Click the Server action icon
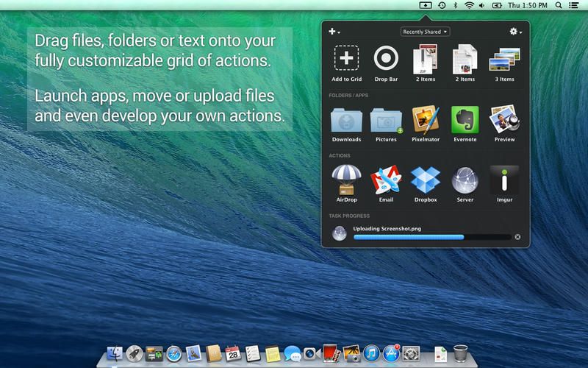The image size is (588, 368). [x=465, y=180]
